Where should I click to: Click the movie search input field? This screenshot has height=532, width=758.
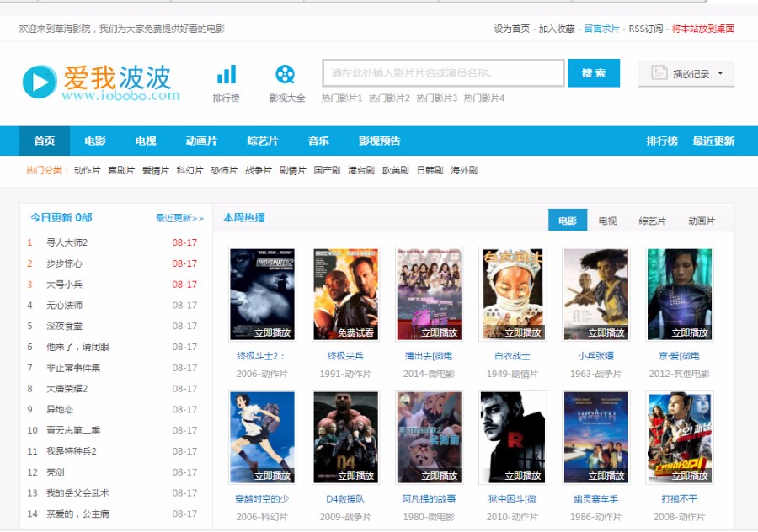pos(442,73)
